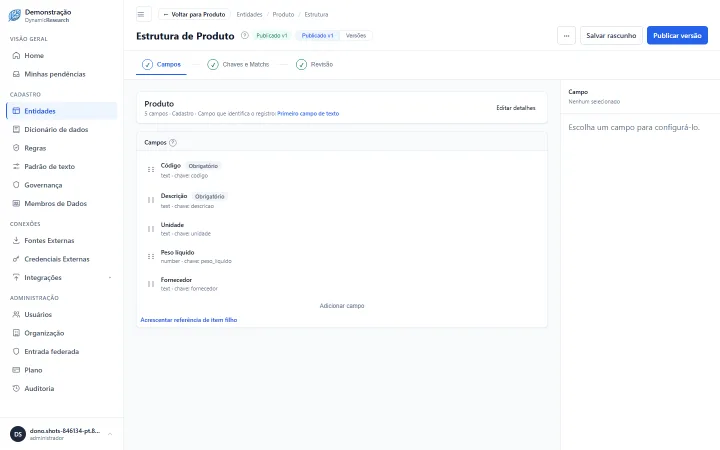This screenshot has height=450, width=720.
Task: Switch to the Campos step tab
Action: coord(161,64)
